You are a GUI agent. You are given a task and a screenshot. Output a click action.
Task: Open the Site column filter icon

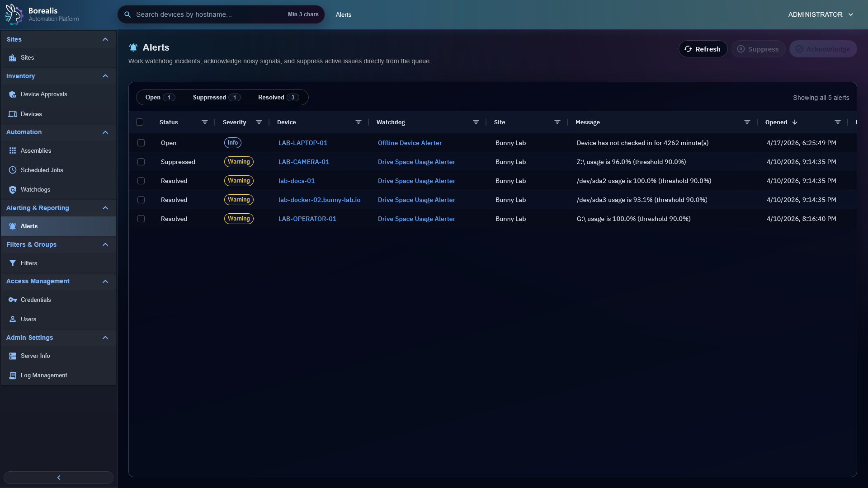pyautogui.click(x=557, y=122)
